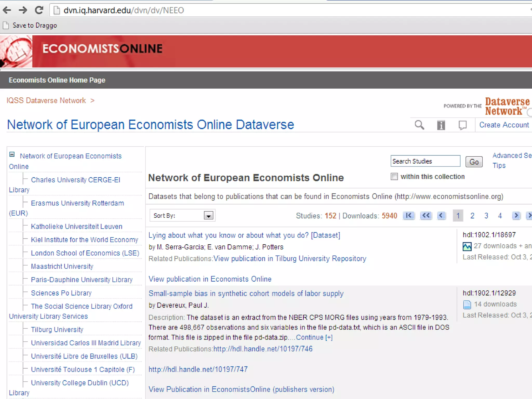532x399 pixels.
Task: Open Create Account link
Action: pos(504,125)
